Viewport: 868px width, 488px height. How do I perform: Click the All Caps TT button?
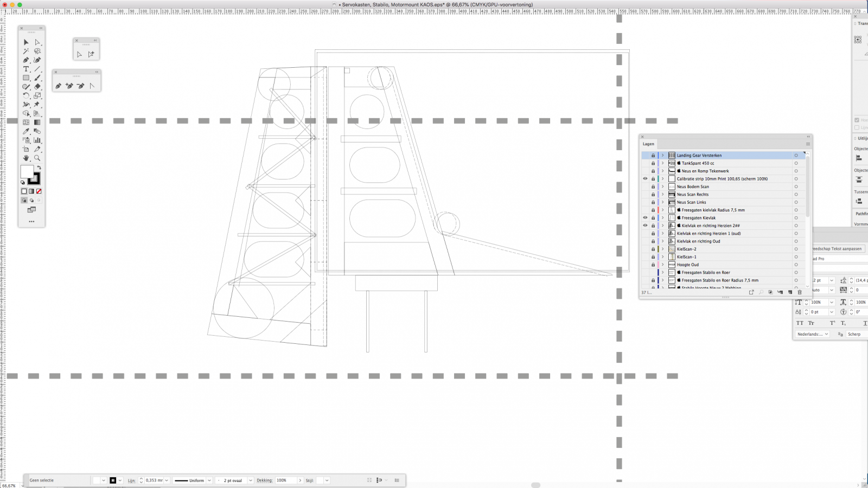pyautogui.click(x=800, y=323)
